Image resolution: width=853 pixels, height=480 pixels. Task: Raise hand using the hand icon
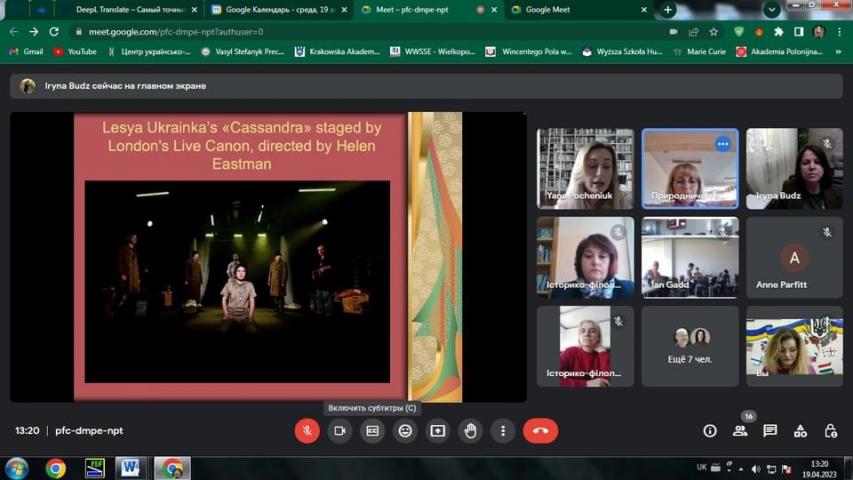pos(471,430)
